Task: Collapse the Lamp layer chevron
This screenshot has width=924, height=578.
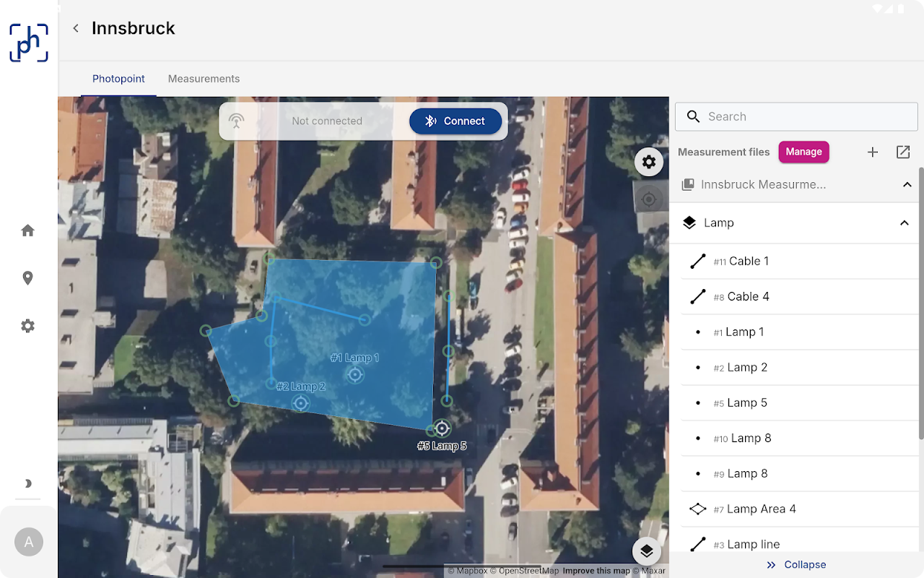Action: click(905, 223)
